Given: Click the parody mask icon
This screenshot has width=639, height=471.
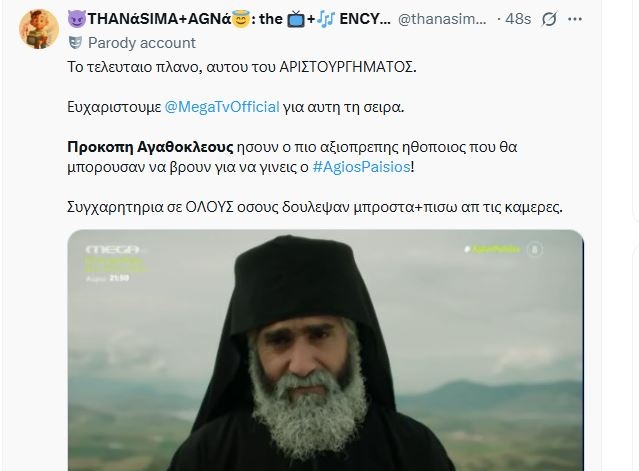Looking at the screenshot, I should tap(75, 43).
